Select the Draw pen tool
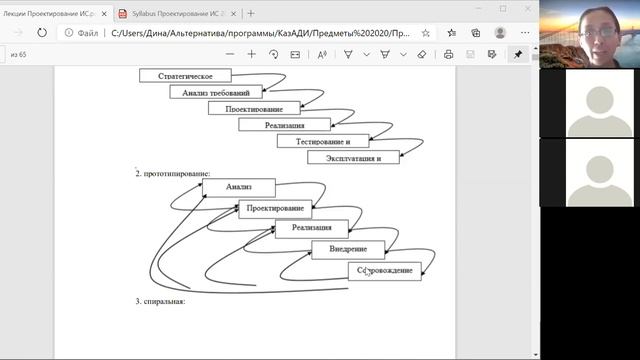This screenshot has height=360, width=640. [x=348, y=54]
